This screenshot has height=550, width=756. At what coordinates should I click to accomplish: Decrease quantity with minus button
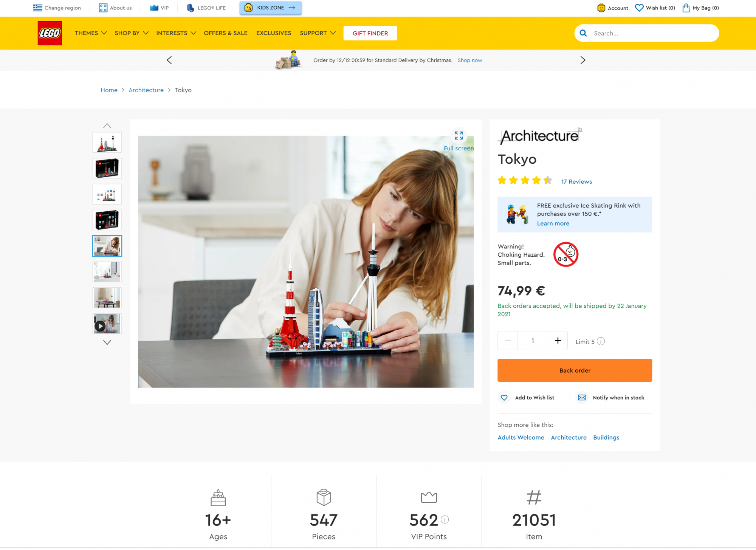(507, 341)
